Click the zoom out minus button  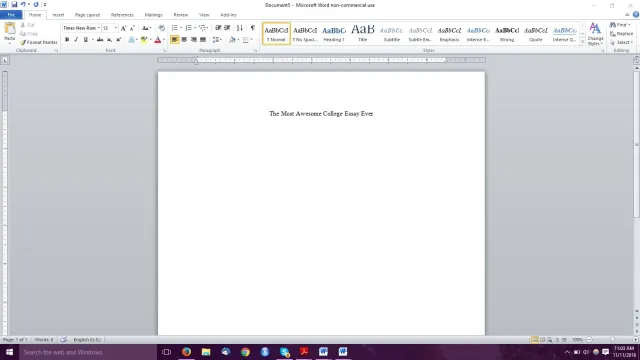[589, 340]
